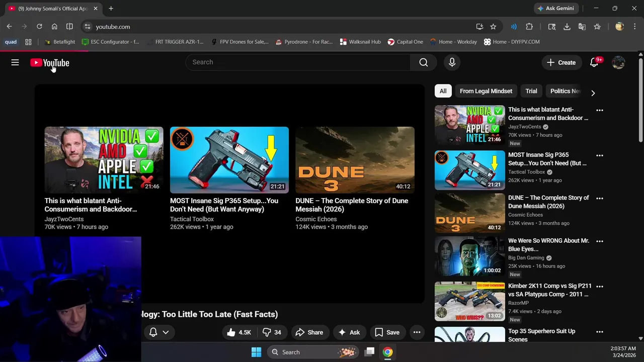Open the Extensions puzzle icon

point(529,27)
